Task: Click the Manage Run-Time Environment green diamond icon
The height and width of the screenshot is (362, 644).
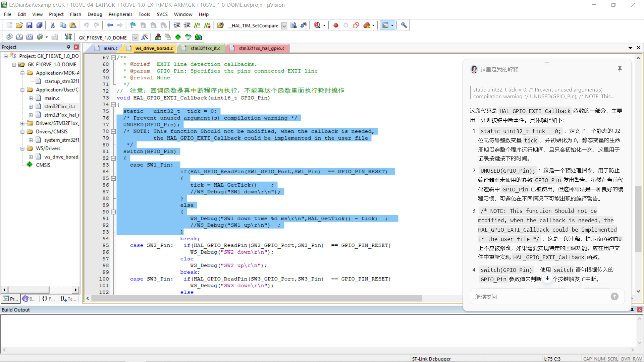Action: pos(178,37)
